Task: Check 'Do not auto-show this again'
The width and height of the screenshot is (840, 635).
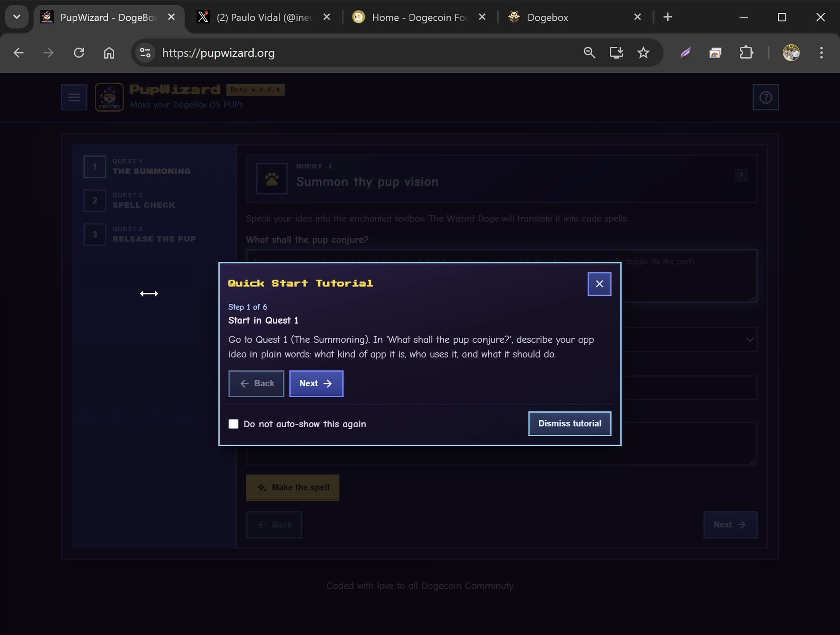Action: pos(233,424)
